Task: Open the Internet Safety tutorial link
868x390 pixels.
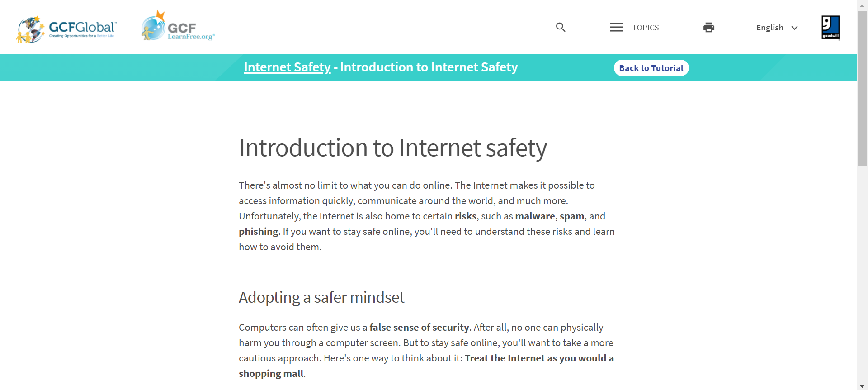Action: tap(287, 67)
